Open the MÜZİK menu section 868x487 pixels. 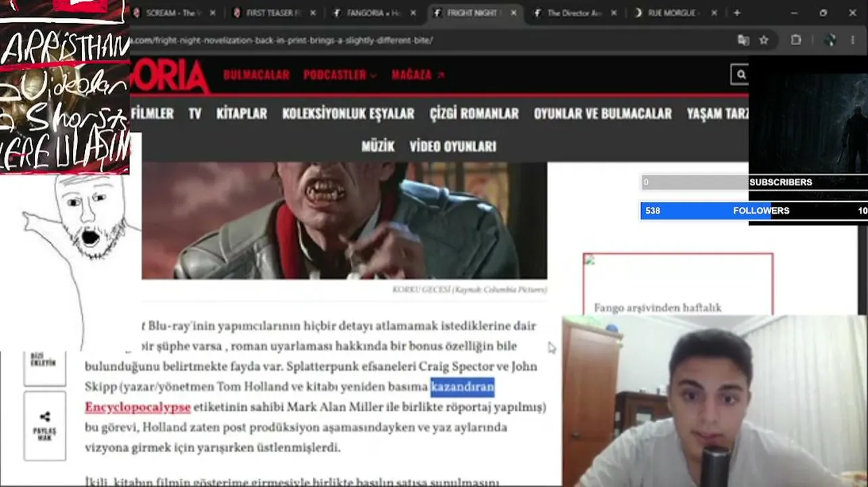(378, 146)
